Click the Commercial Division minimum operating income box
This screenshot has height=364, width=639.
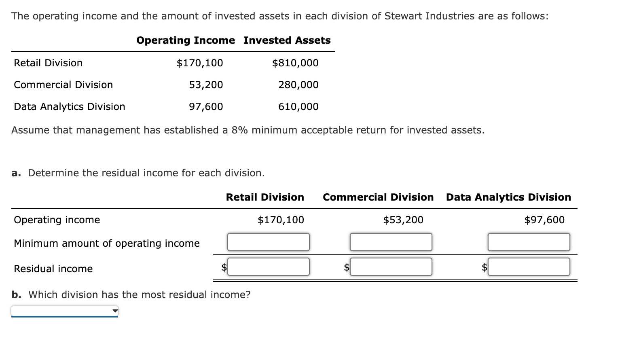[x=391, y=242]
